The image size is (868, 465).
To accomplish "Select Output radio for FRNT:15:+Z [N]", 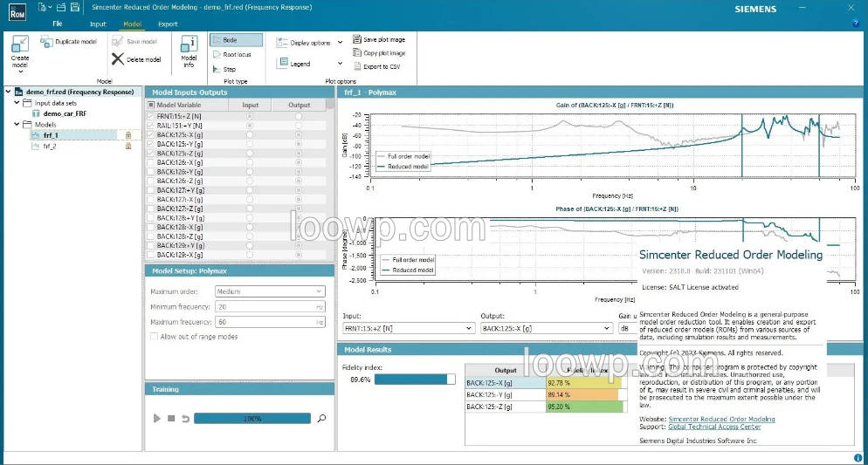I will [299, 117].
